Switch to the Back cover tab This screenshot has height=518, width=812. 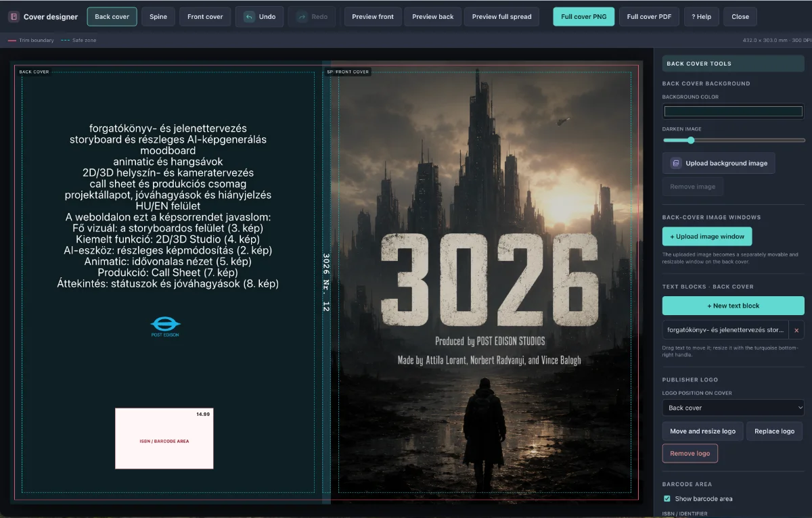coord(112,17)
